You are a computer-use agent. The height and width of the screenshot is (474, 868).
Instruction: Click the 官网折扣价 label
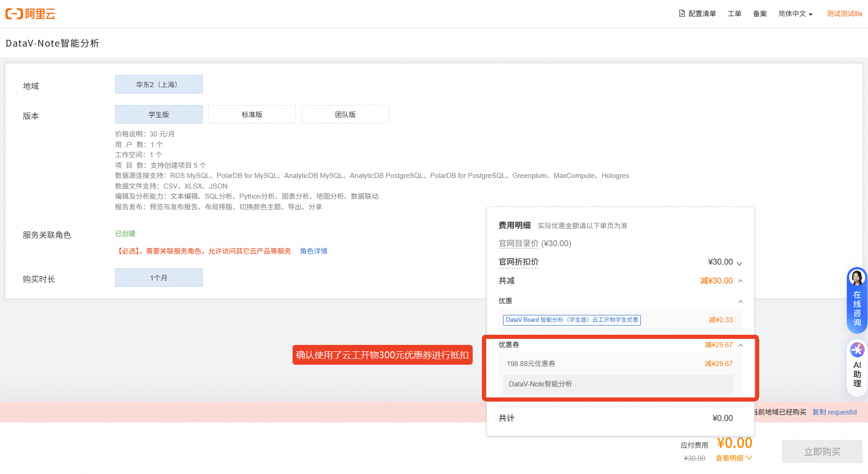518,262
